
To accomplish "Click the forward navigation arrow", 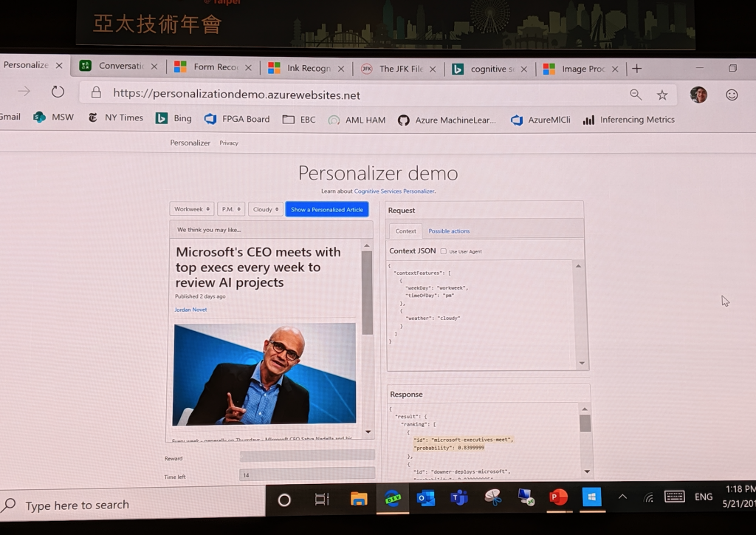I will point(24,91).
